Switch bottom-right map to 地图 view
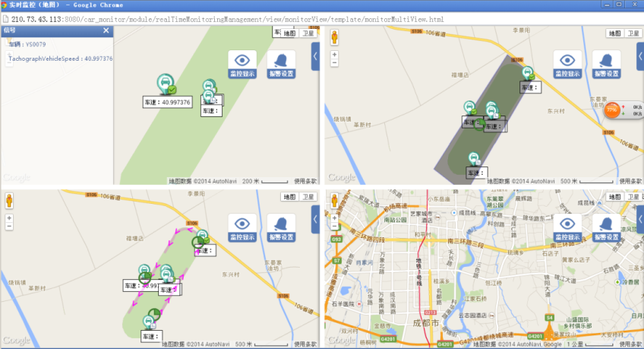Screen dimensions: 644x349 tap(615, 197)
